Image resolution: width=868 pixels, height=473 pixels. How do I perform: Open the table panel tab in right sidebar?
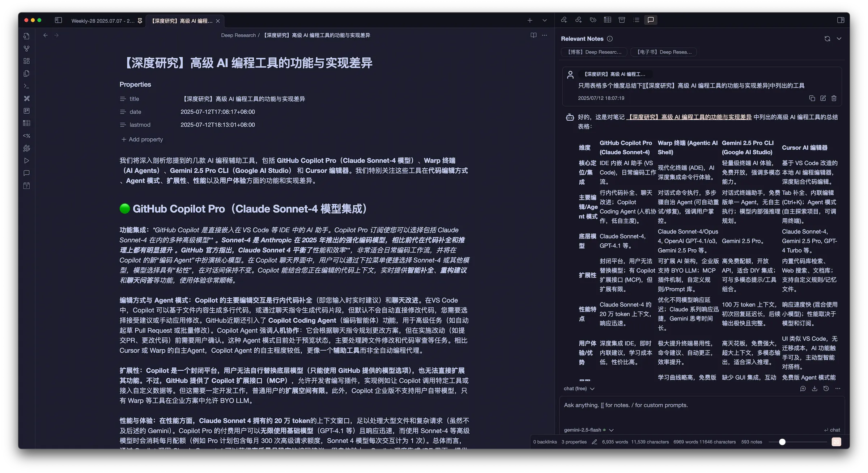click(x=608, y=20)
